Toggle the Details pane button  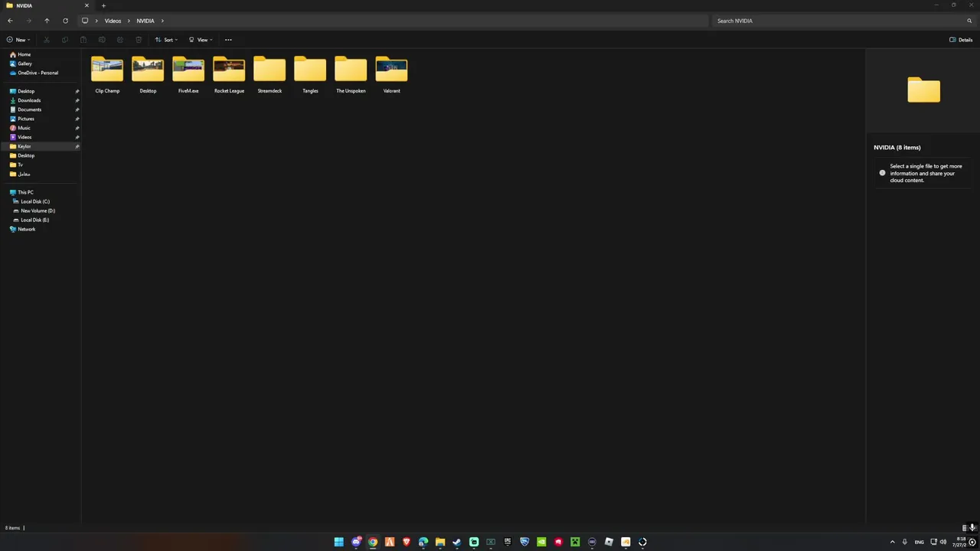click(x=961, y=40)
